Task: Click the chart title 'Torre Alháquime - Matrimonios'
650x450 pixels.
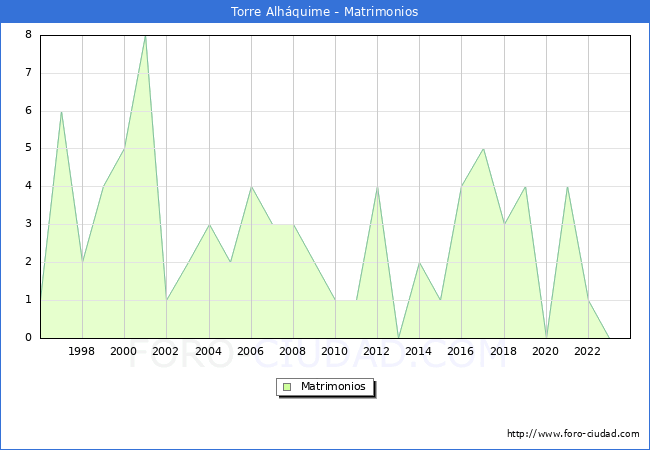Action: tap(324, 12)
